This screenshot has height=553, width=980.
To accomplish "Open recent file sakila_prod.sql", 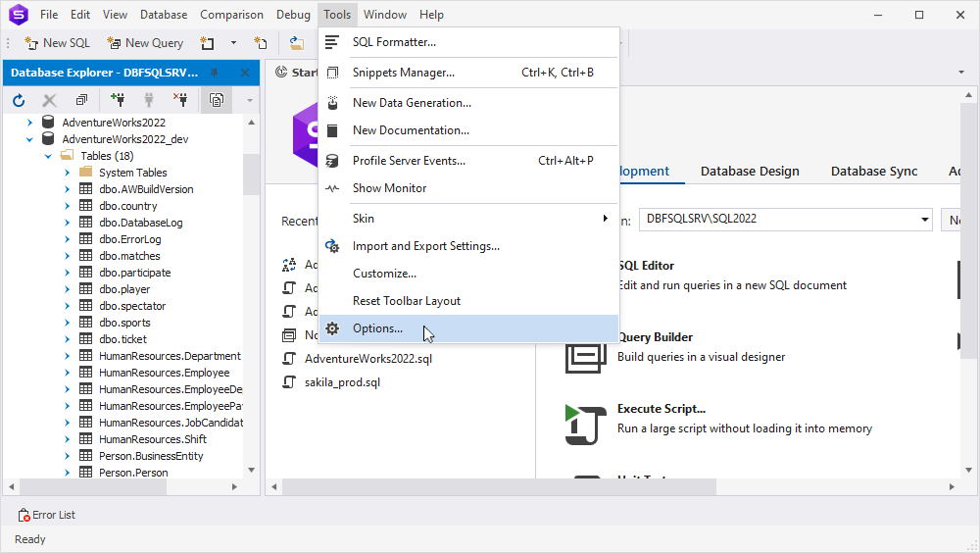I will [x=342, y=382].
